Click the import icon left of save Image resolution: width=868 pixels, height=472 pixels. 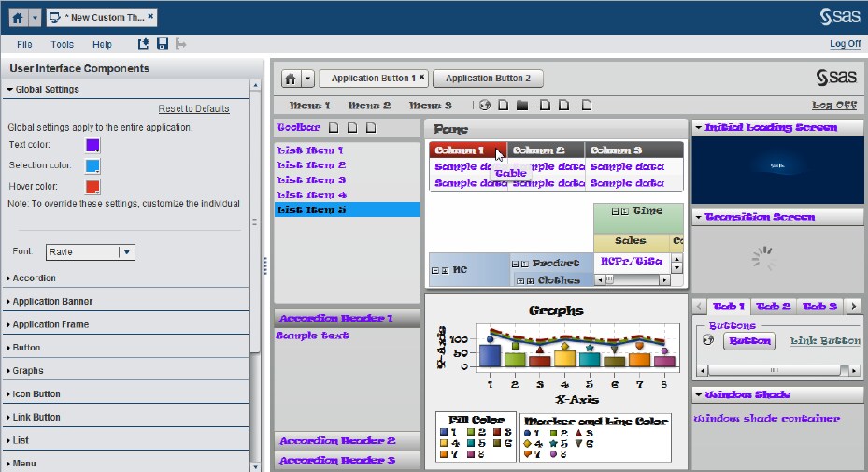(x=144, y=44)
